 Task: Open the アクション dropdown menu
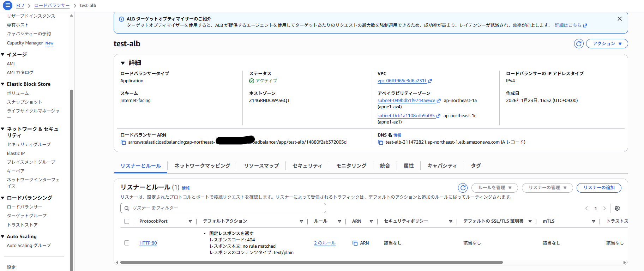(607, 44)
